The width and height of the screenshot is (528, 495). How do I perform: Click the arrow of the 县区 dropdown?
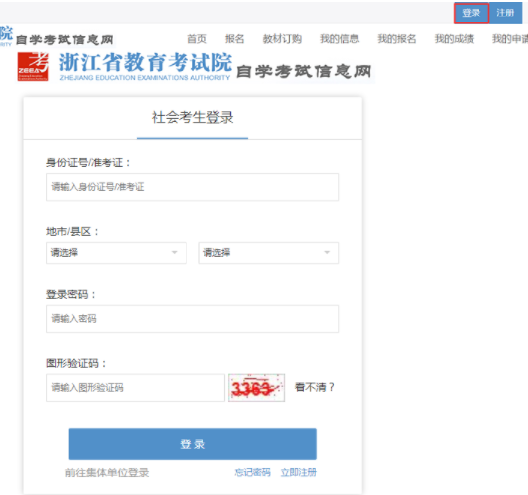click(327, 253)
